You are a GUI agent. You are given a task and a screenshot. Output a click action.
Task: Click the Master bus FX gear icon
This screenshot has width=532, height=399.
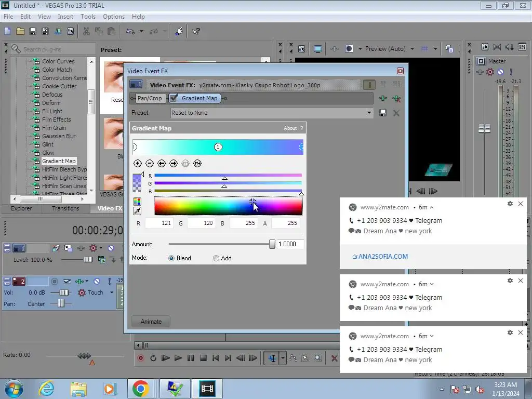[x=490, y=72]
